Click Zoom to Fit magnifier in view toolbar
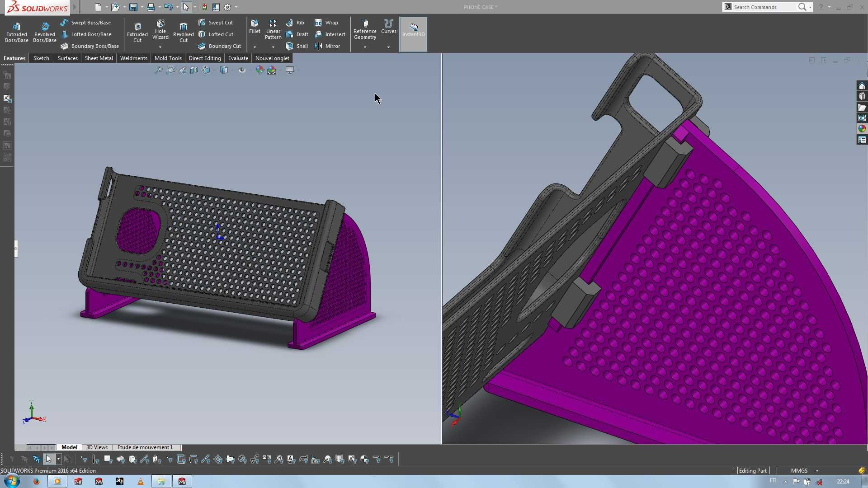The height and width of the screenshot is (488, 868). click(x=159, y=70)
